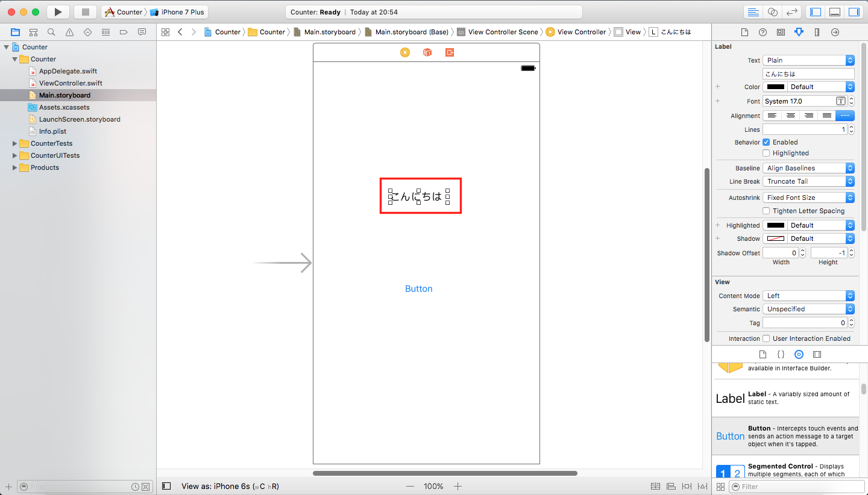The height and width of the screenshot is (495, 868).
Task: Open the Find navigator
Action: tap(51, 32)
